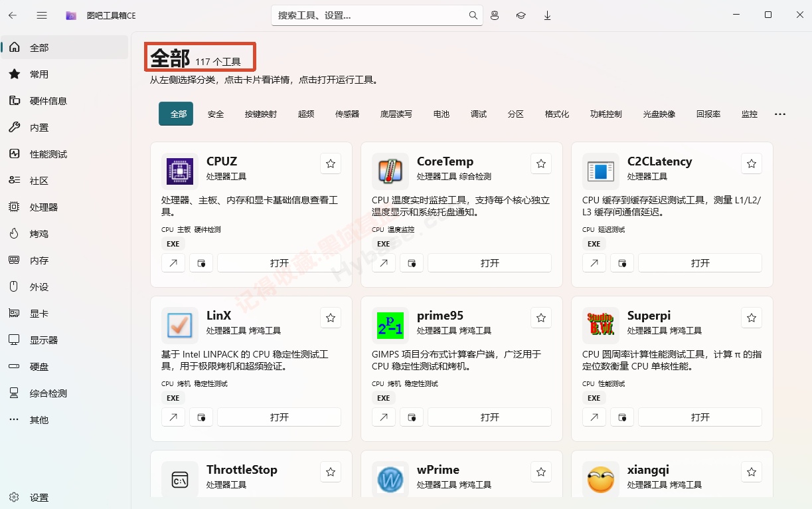Select the 光盘映像 filter tab
The width and height of the screenshot is (812, 509).
tap(659, 114)
